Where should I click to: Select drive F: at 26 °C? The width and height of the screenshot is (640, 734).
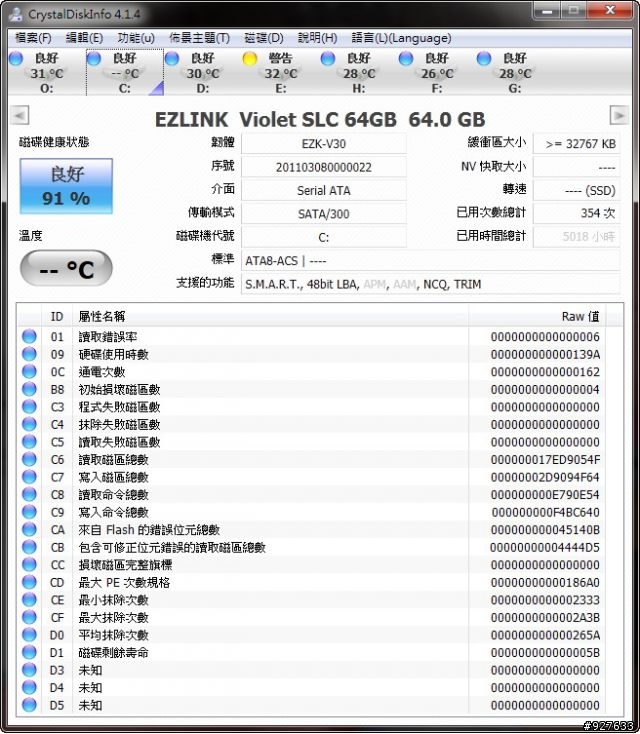click(x=437, y=73)
